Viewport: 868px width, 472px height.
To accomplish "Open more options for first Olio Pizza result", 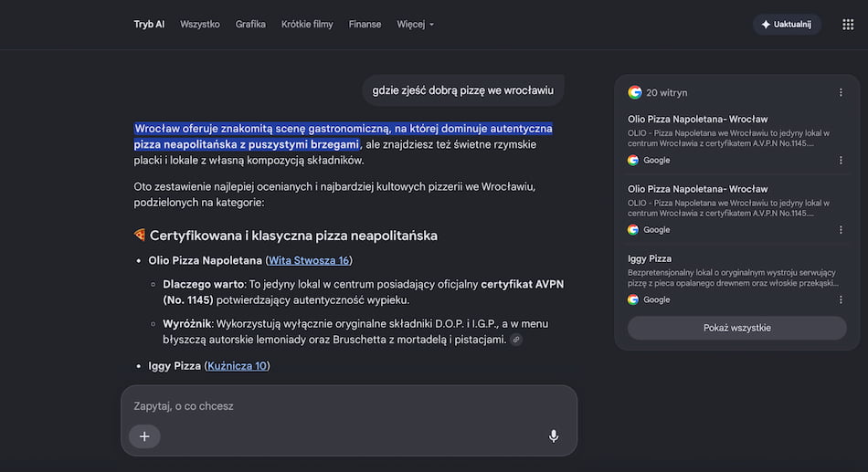I will coord(841,160).
